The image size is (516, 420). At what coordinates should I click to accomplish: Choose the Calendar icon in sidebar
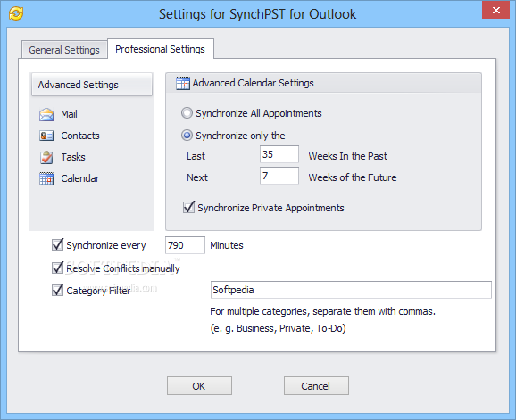[46, 178]
